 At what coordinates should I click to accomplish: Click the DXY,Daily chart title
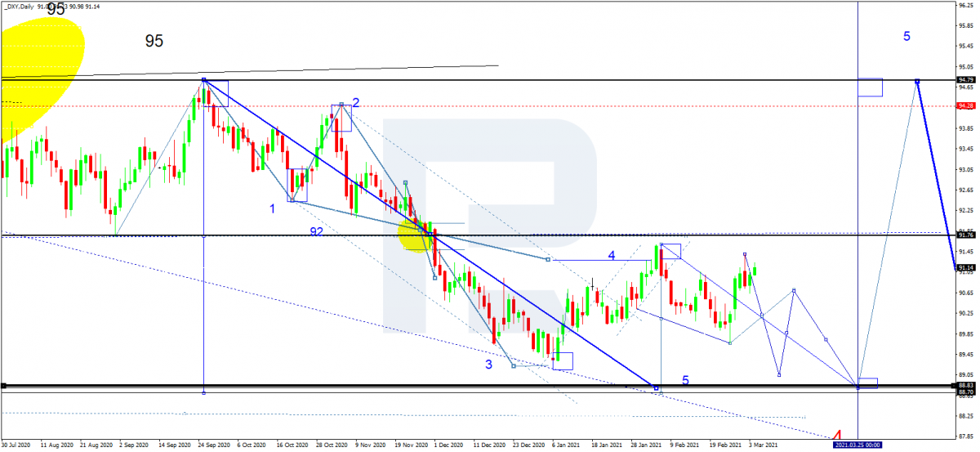(x=20, y=5)
